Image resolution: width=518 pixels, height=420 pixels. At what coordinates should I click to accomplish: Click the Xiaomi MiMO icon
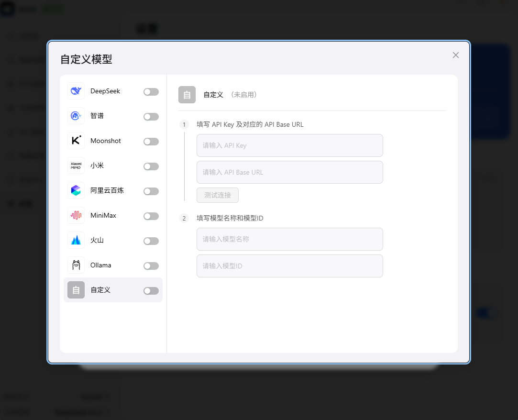76,166
